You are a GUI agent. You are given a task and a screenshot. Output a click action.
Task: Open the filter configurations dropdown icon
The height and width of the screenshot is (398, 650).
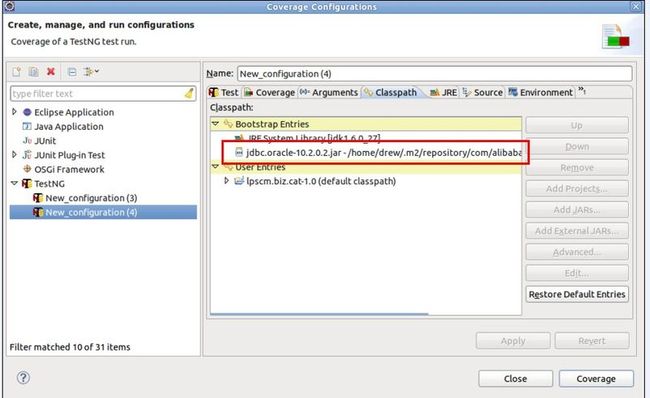tap(91, 72)
